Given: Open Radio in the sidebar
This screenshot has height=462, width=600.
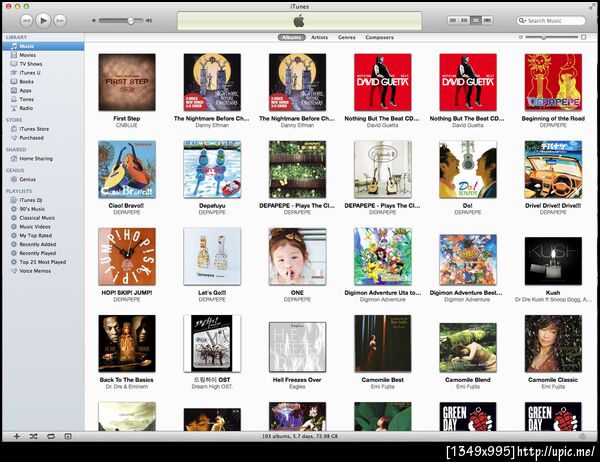Looking at the screenshot, I should click(x=43, y=108).
